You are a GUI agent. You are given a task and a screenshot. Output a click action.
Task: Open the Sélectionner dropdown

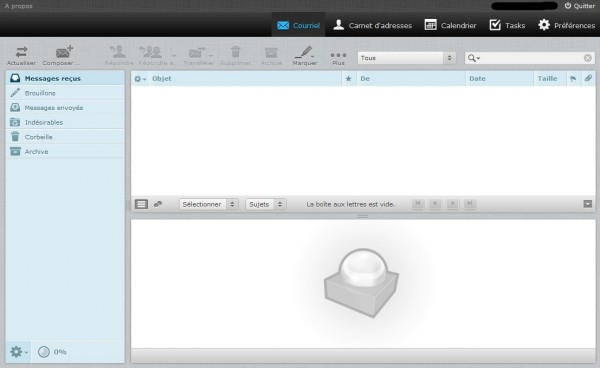click(209, 204)
